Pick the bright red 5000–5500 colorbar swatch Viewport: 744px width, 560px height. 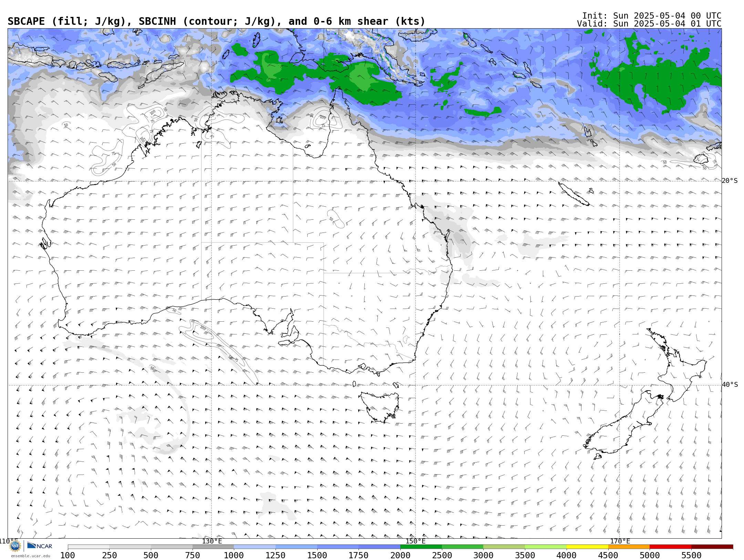[670, 547]
